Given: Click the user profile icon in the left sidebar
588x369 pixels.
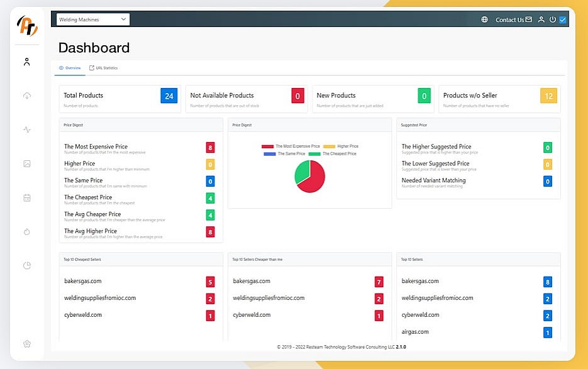Looking at the screenshot, I should point(26,62).
